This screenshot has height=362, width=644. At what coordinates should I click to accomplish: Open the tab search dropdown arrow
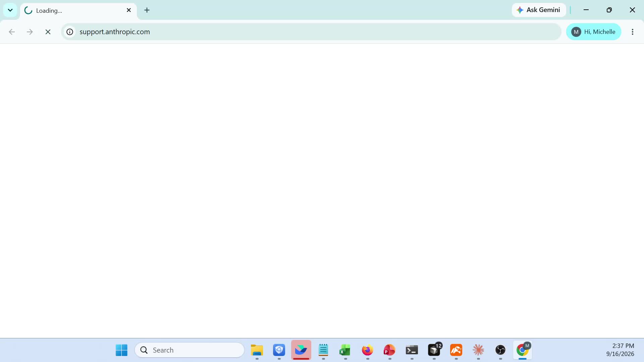tap(10, 10)
